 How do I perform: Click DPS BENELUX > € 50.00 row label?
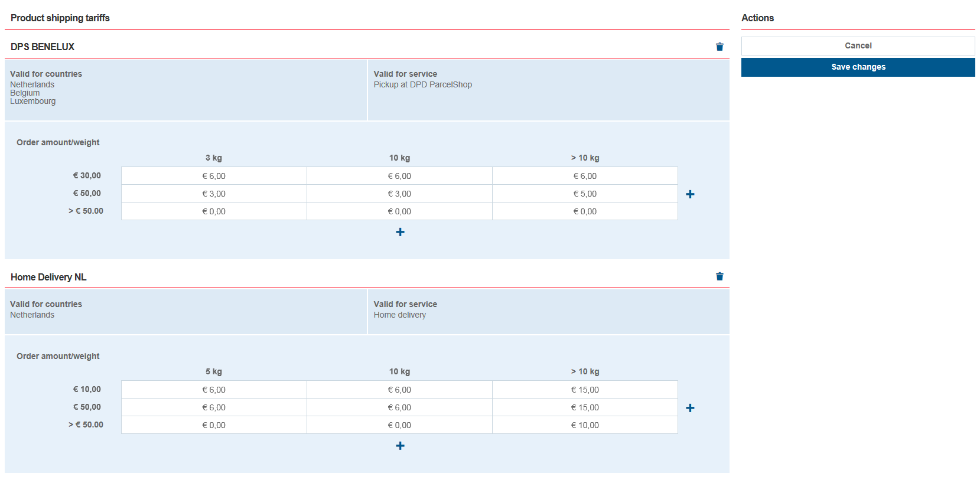(x=86, y=211)
